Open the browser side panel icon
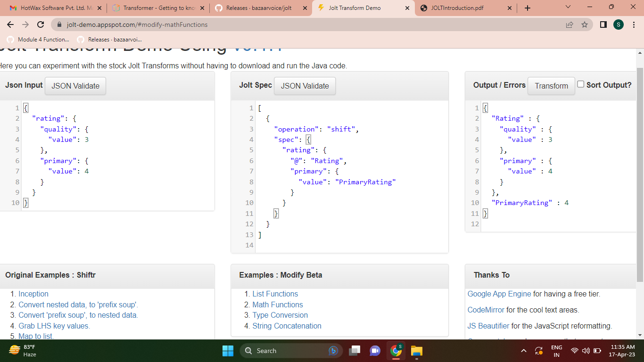This screenshot has width=644, height=362. coord(603,25)
